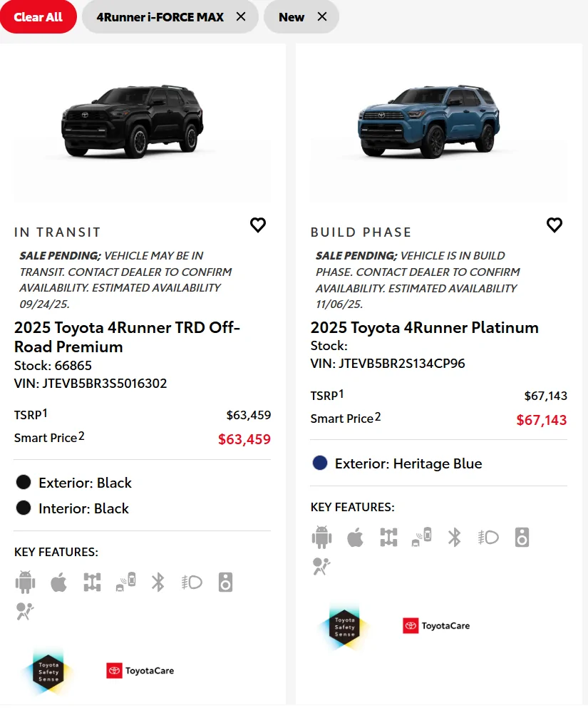The height and width of the screenshot is (713, 588).
Task: Click blind spot monitor icon on Platinum card
Action: pos(421,537)
